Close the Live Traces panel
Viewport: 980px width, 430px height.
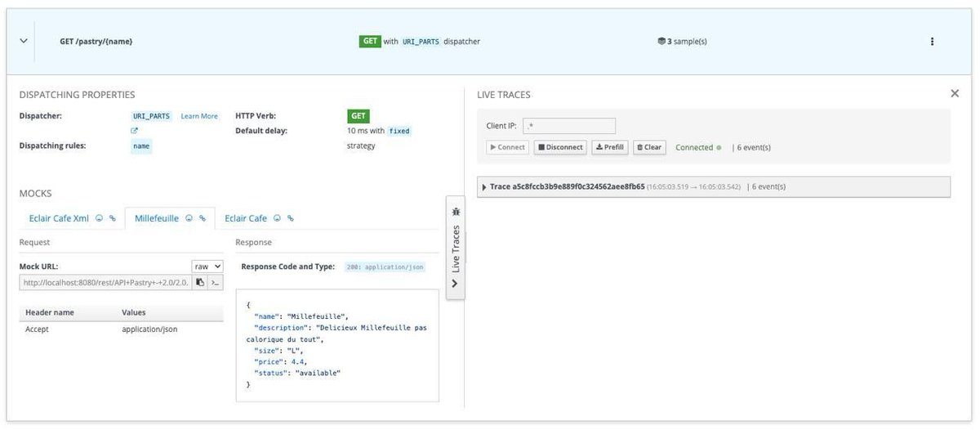click(955, 93)
